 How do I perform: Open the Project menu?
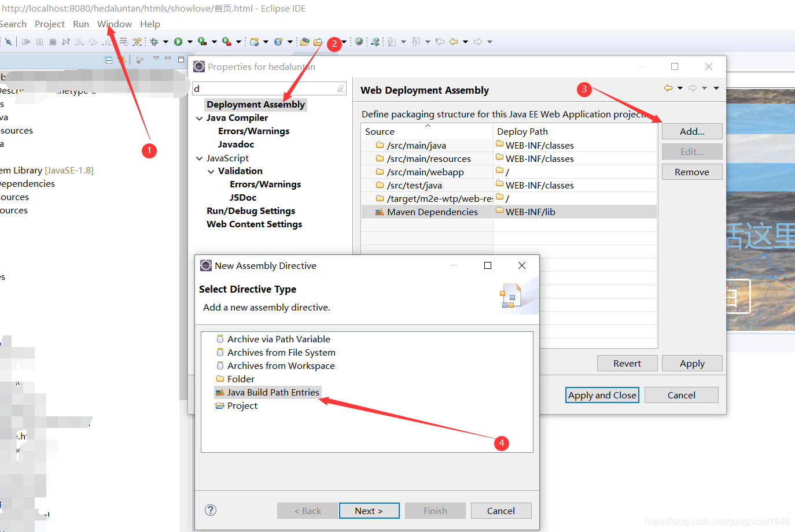(50, 24)
